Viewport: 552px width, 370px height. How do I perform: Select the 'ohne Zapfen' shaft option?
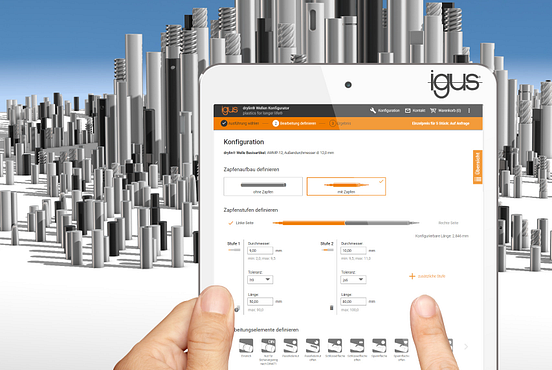pyautogui.click(x=263, y=186)
